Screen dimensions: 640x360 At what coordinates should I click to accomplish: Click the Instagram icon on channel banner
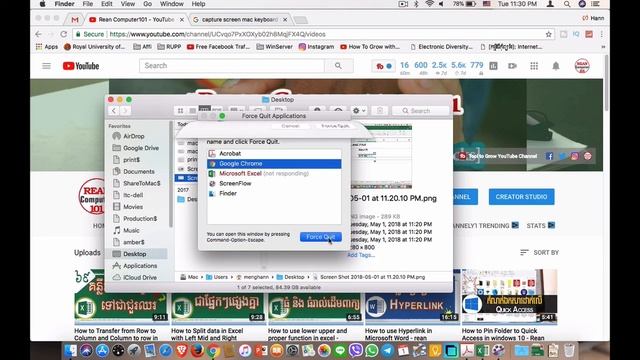[x=575, y=156]
